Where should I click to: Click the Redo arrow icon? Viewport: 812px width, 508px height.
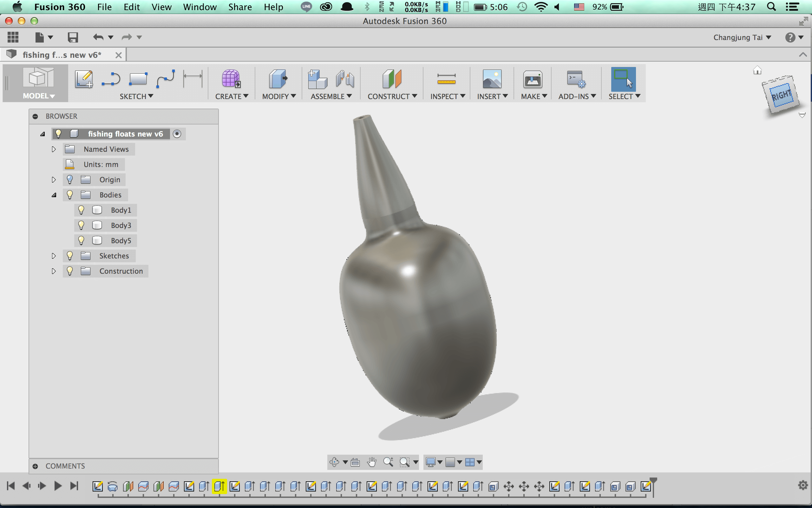(127, 37)
